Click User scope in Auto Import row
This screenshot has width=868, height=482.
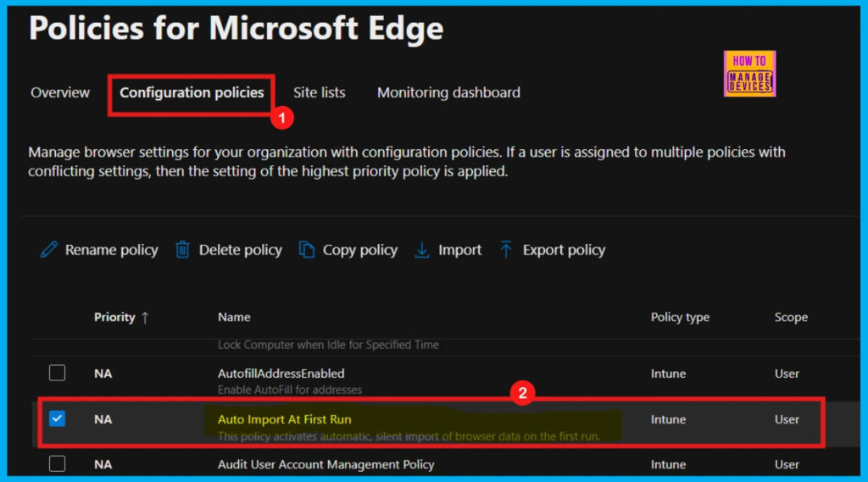pyautogui.click(x=787, y=419)
